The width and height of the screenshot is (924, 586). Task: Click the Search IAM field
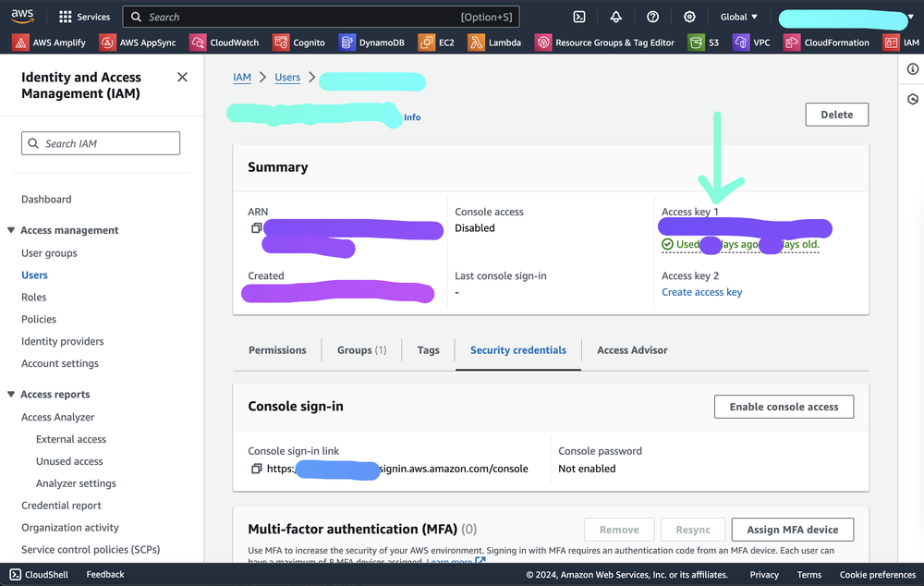tap(101, 143)
